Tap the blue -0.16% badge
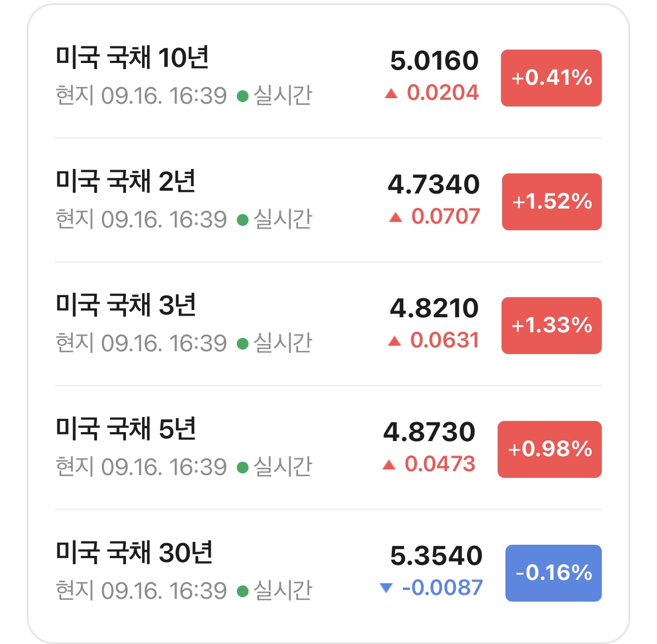This screenshot has height=644, width=657. coord(553,573)
